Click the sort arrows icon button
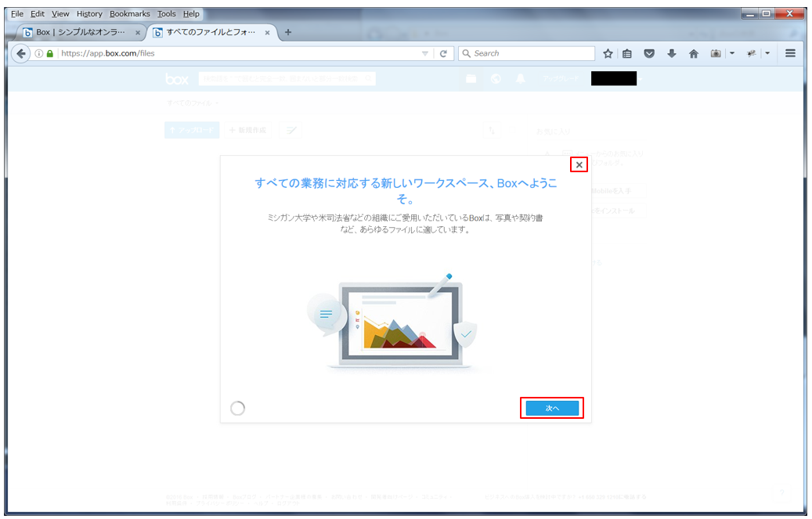This screenshot has width=812, height=519. [x=492, y=130]
